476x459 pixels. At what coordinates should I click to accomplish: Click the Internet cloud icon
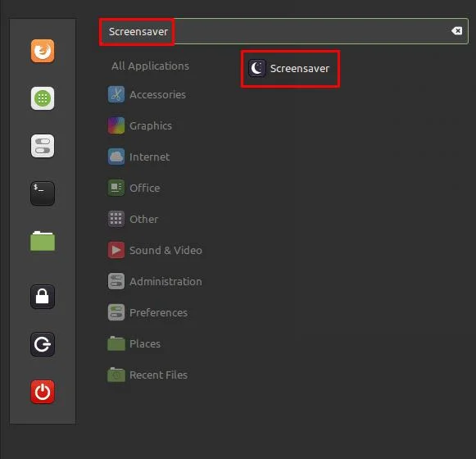[116, 157]
